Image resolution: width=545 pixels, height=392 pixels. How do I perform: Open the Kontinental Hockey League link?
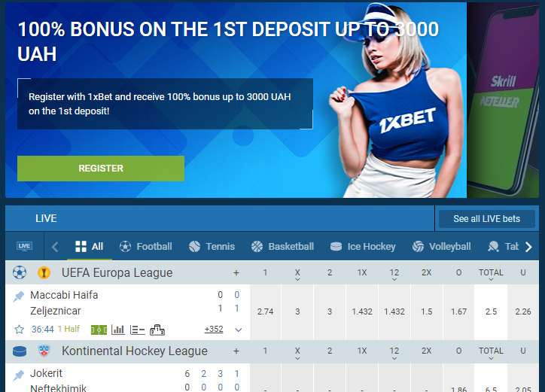(135, 351)
